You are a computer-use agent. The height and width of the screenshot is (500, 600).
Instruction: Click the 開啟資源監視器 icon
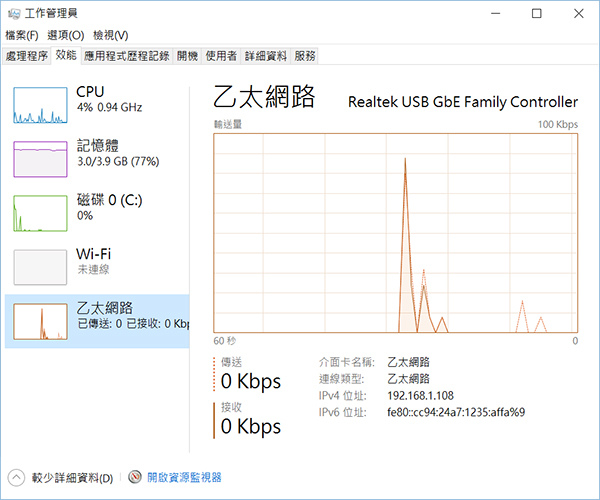[135, 478]
